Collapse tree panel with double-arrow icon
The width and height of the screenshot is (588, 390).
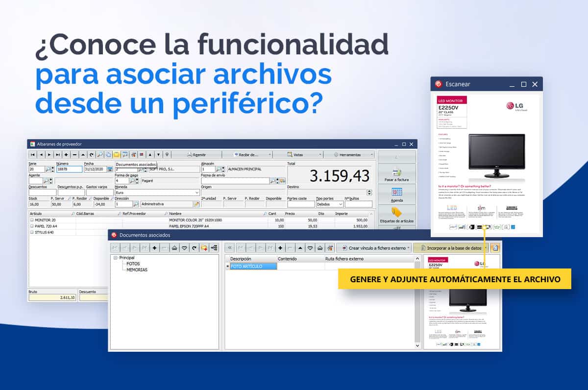point(230,248)
